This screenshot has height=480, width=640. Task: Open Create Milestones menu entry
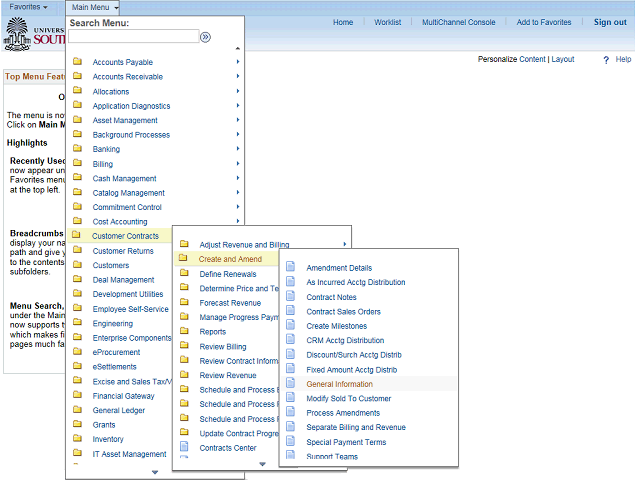336,326
